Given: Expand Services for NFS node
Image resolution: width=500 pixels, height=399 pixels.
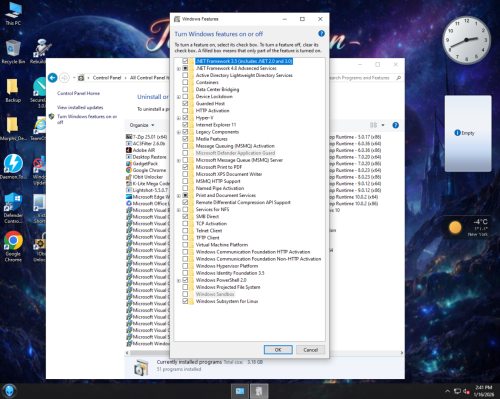Looking at the screenshot, I should click(179, 210).
